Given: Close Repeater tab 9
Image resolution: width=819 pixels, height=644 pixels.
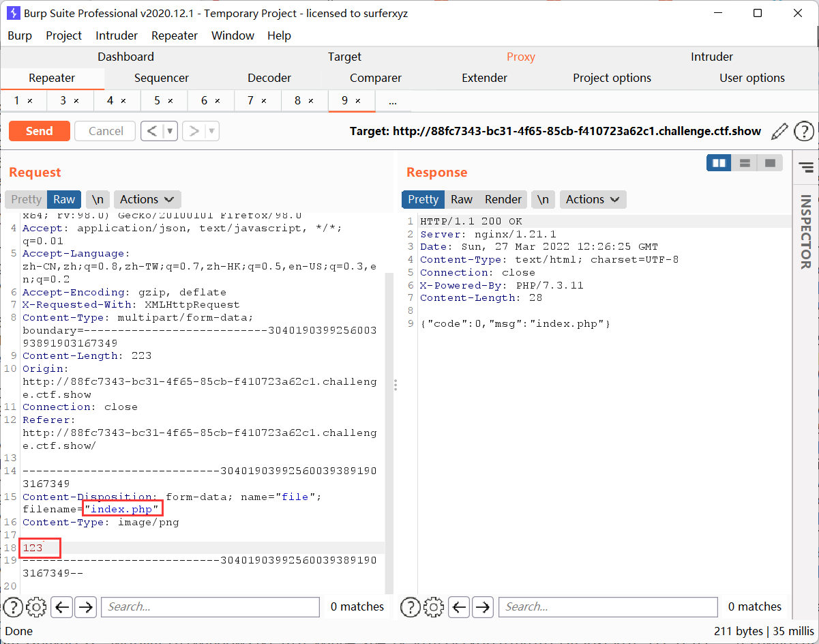Looking at the screenshot, I should pyautogui.click(x=358, y=101).
